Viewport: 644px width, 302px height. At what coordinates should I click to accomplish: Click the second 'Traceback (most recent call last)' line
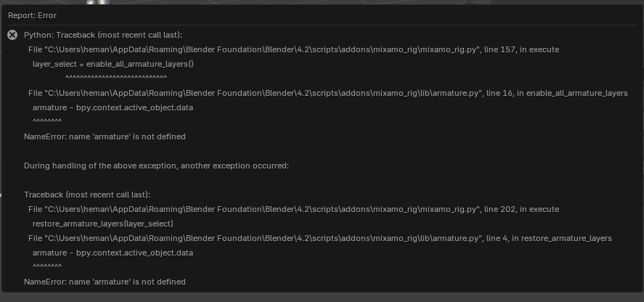pos(87,195)
